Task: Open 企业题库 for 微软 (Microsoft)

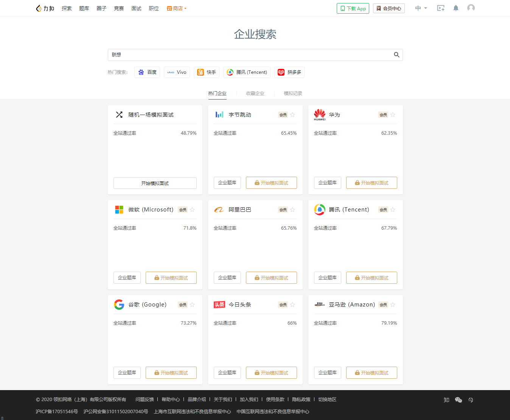Action: [127, 278]
